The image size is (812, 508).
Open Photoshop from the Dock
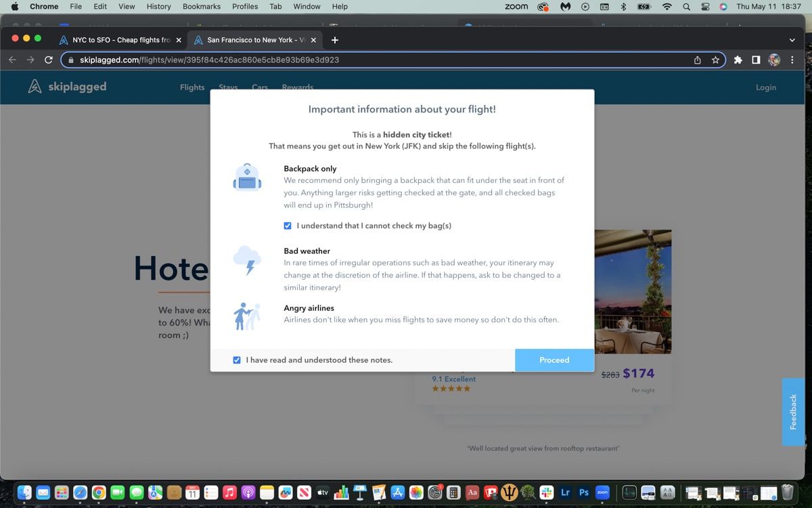pos(583,492)
